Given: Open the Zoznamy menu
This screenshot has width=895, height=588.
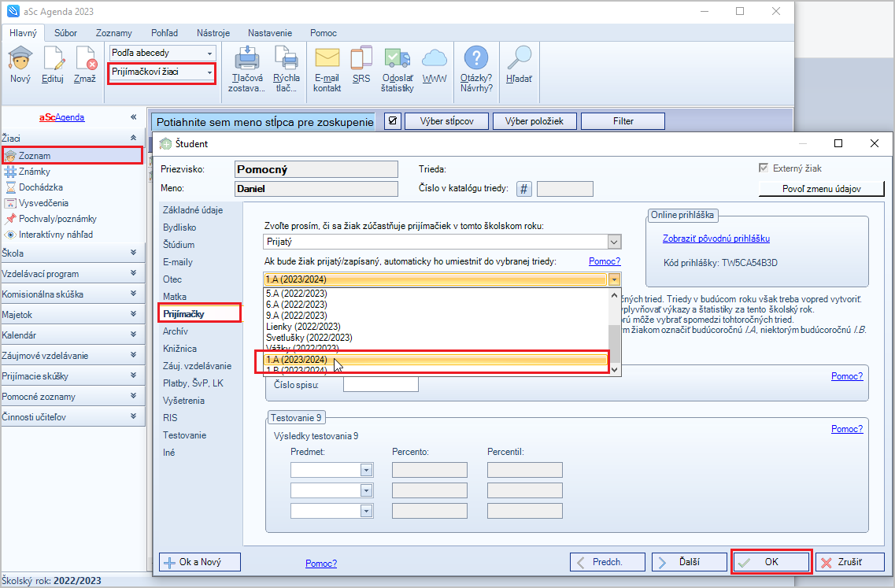Looking at the screenshot, I should click(113, 33).
